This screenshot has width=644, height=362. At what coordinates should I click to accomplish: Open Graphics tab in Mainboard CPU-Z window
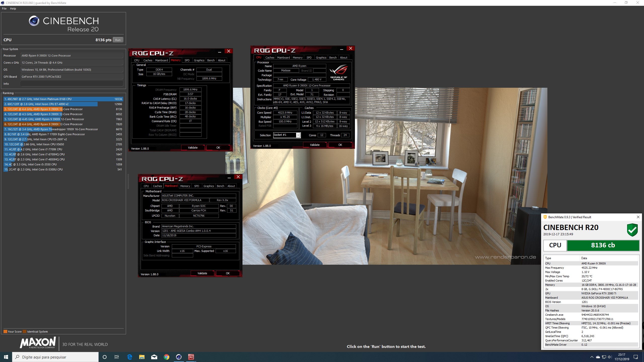coord(209,186)
